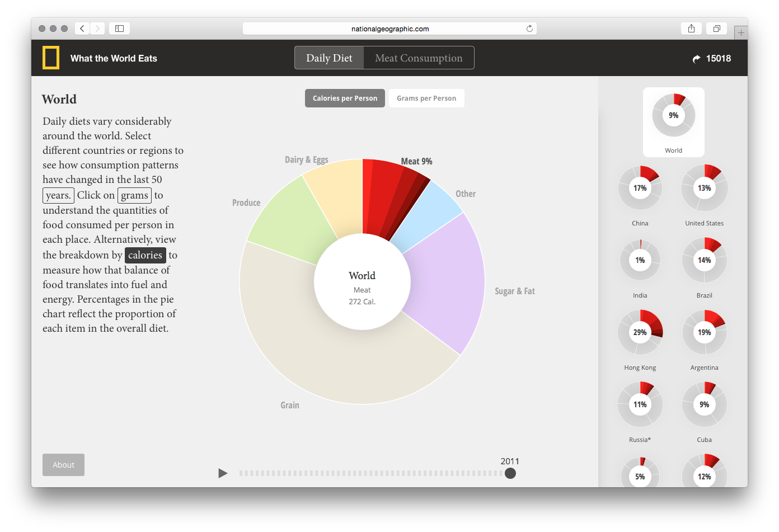779x532 pixels.
Task: Click the share arrow icon
Action: pos(696,59)
